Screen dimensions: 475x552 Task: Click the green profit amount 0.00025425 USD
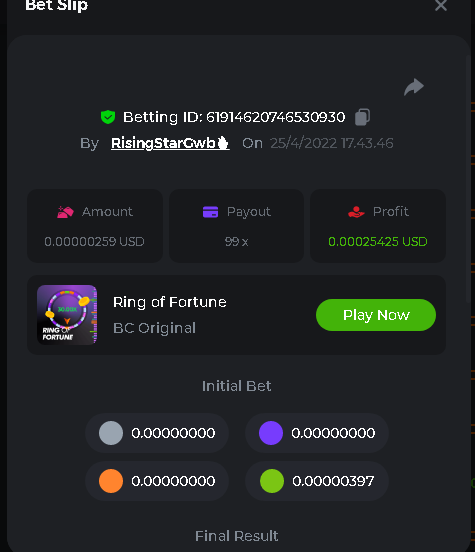coord(378,242)
